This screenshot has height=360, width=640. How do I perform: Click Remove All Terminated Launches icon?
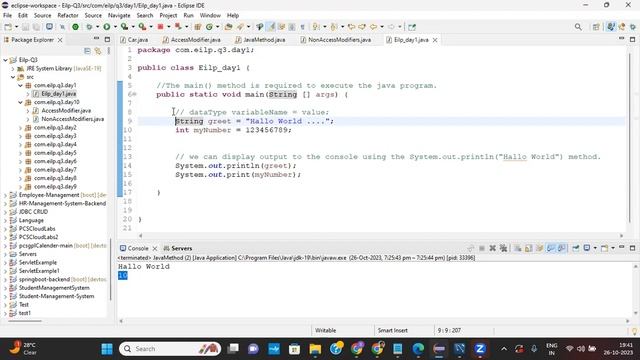pos(504,248)
